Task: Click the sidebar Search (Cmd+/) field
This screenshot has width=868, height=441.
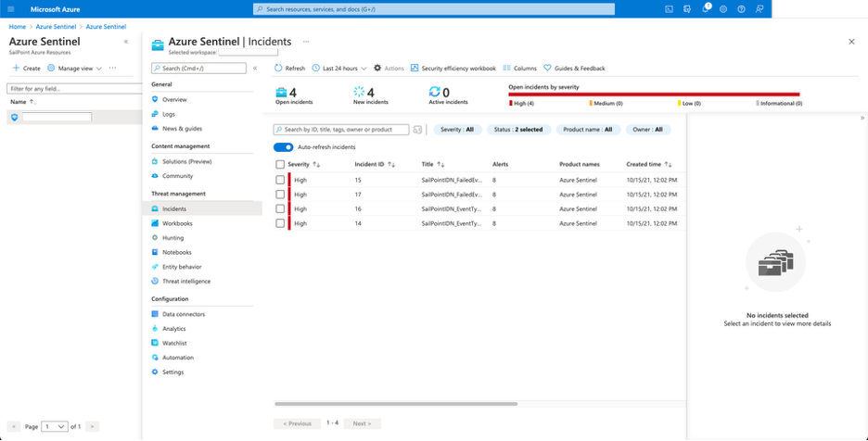Action: tap(198, 68)
